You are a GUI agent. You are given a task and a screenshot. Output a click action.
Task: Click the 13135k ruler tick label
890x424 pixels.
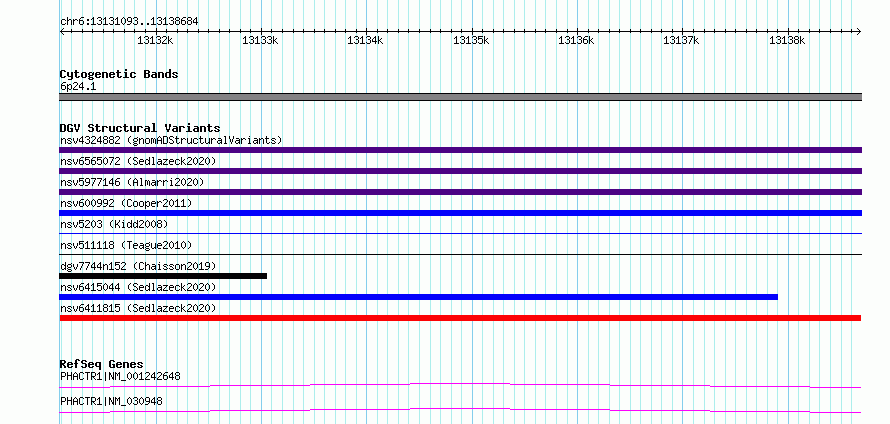coord(471,40)
